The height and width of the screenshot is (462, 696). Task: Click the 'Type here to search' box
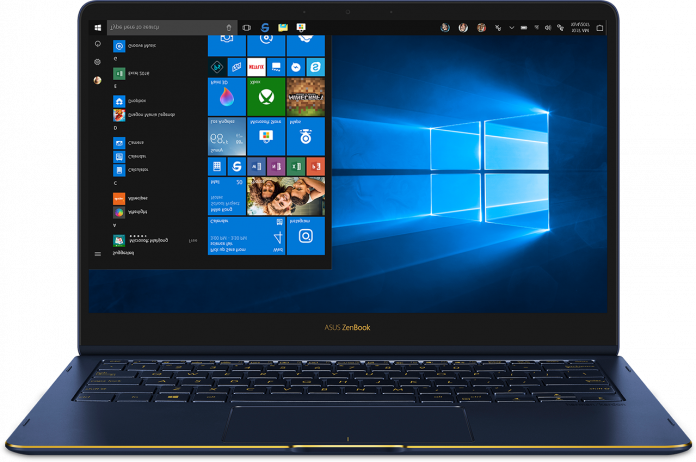point(172,28)
